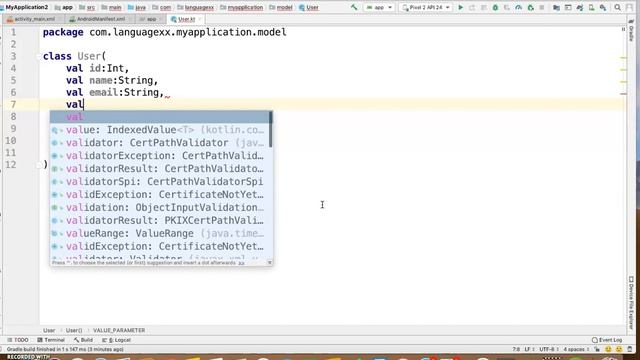Open the Gradle side panel
Screen dimensions: 640x360
[631, 31]
